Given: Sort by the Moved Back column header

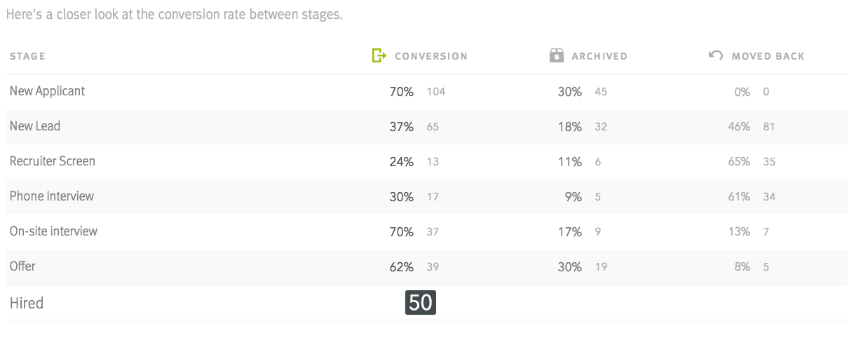Looking at the screenshot, I should (768, 56).
